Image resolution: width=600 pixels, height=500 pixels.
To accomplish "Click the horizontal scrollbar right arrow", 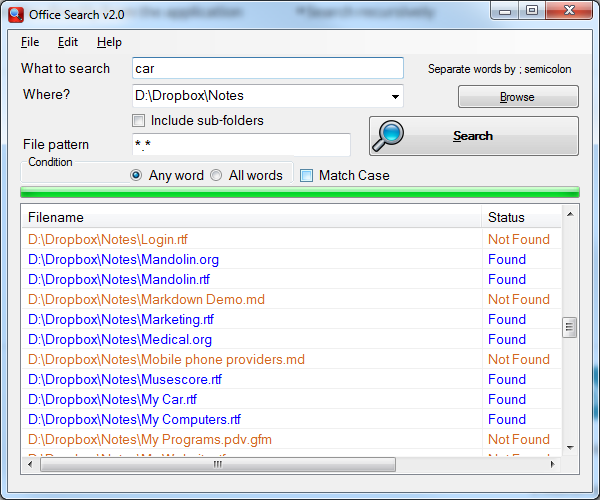I will (x=552, y=464).
